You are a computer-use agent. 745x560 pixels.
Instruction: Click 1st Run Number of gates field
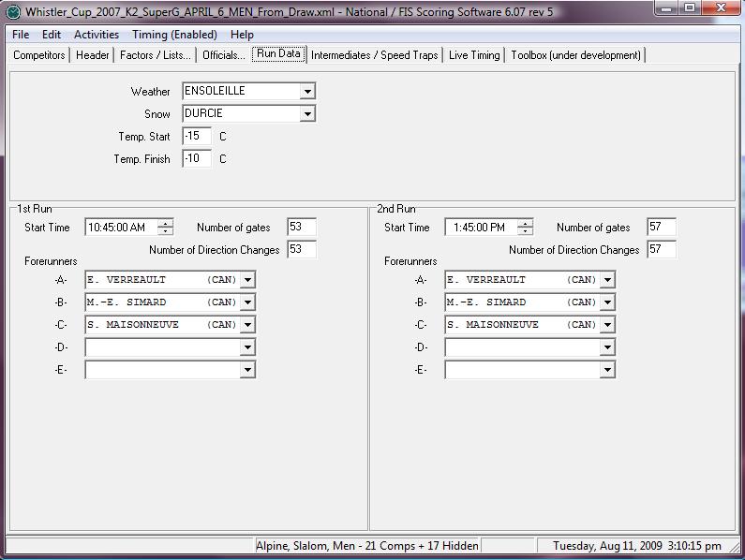(302, 227)
